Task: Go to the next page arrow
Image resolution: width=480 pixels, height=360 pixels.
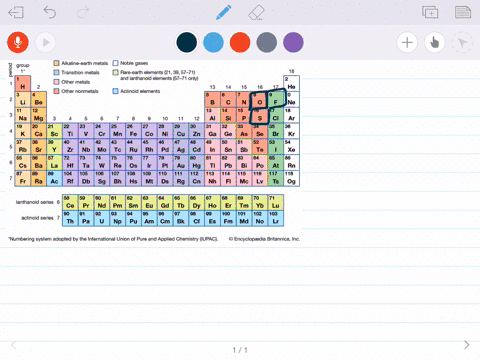Action: 467,345
